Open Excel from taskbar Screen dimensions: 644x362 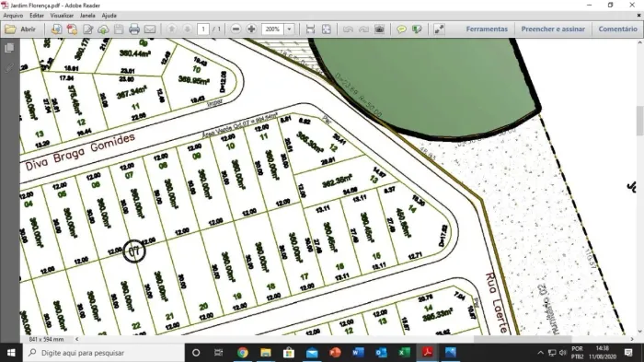point(404,353)
